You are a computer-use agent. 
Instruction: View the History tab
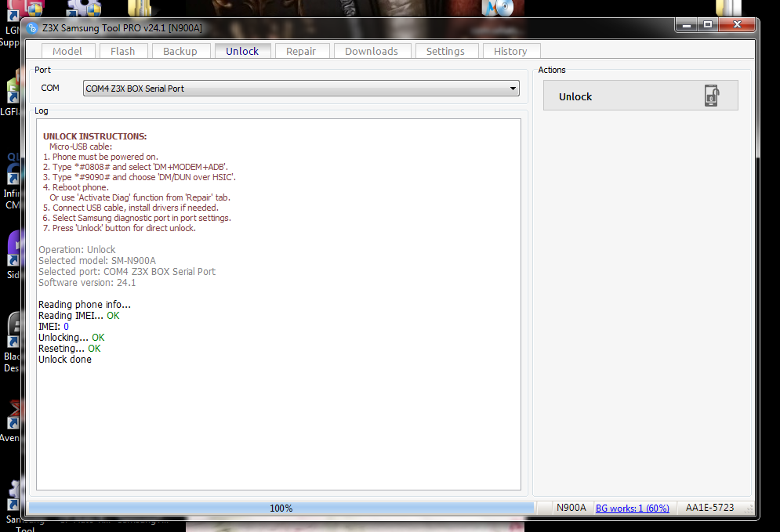coord(510,51)
